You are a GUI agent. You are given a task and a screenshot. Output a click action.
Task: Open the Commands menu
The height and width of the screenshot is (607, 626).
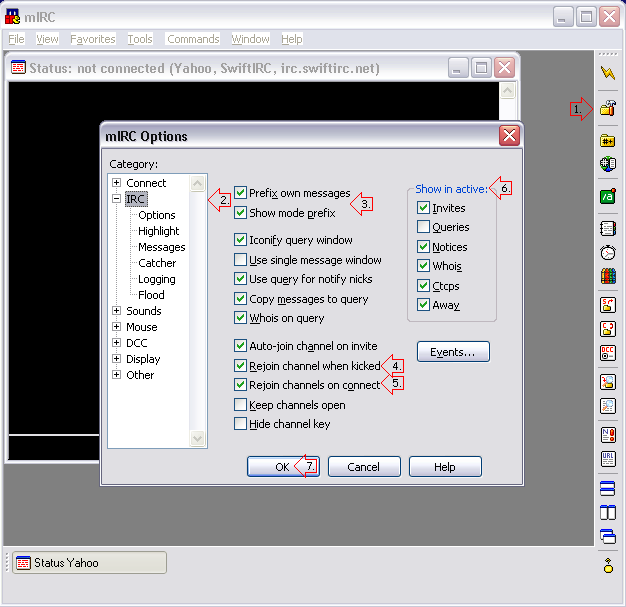193,39
